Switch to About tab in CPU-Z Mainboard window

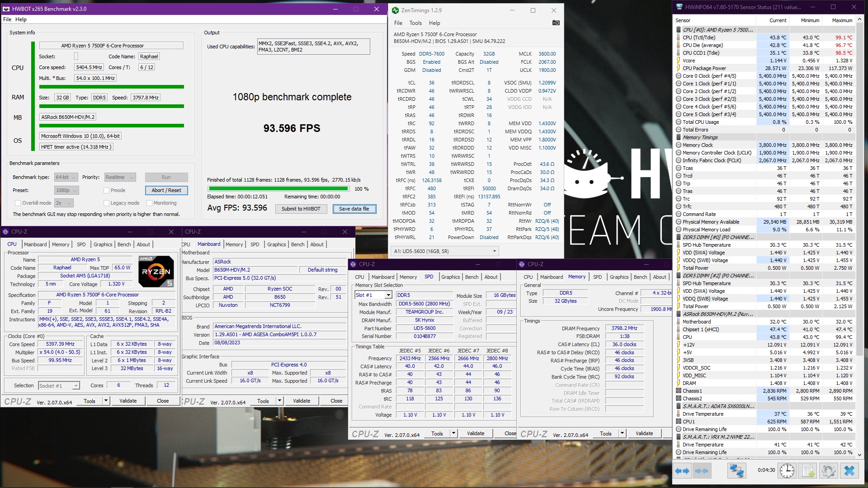point(316,244)
